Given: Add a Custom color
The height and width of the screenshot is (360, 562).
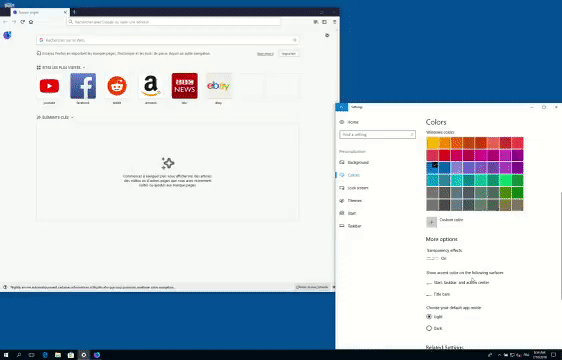Looking at the screenshot, I should coord(432,222).
